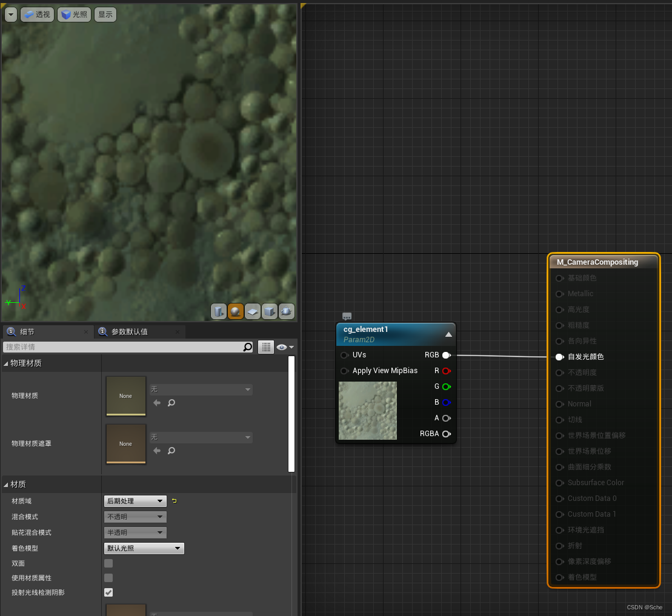The width and height of the screenshot is (672, 616).
Task: Disable the 投射光线检测阴影 checkbox
Action: click(x=108, y=592)
